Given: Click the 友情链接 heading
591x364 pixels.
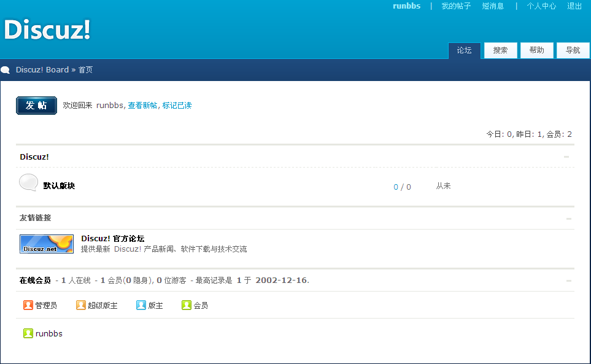Looking at the screenshot, I should pos(36,218).
